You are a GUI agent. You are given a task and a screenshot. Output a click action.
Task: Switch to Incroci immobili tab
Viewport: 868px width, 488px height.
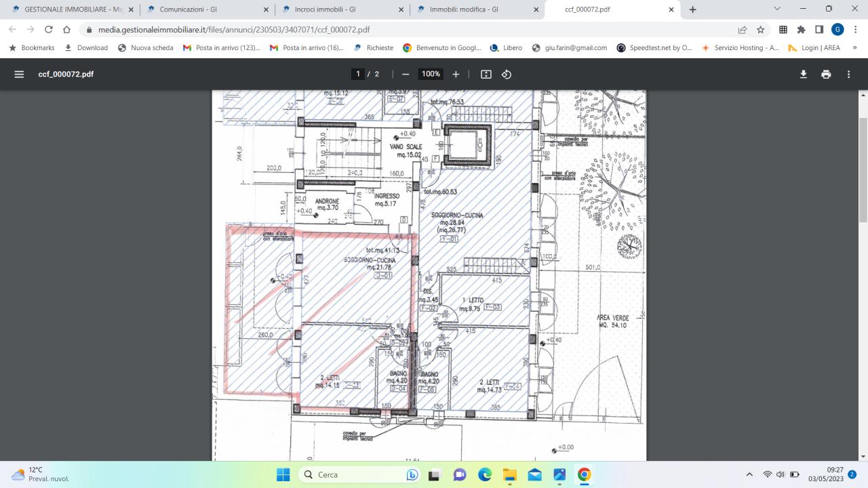(336, 9)
